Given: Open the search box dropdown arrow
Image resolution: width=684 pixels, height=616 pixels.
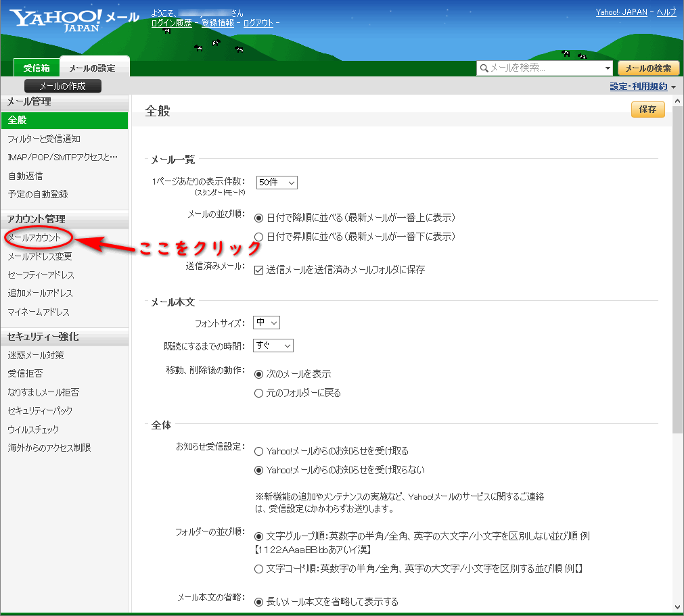Looking at the screenshot, I should 608,68.
